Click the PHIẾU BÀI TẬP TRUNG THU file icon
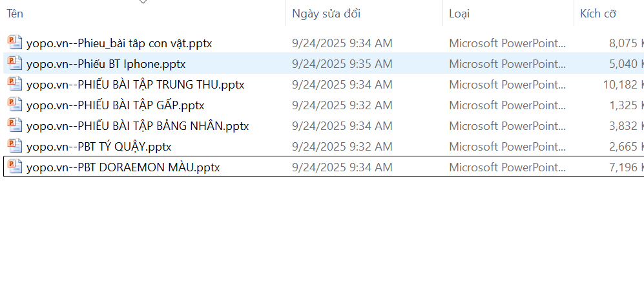 [14, 84]
